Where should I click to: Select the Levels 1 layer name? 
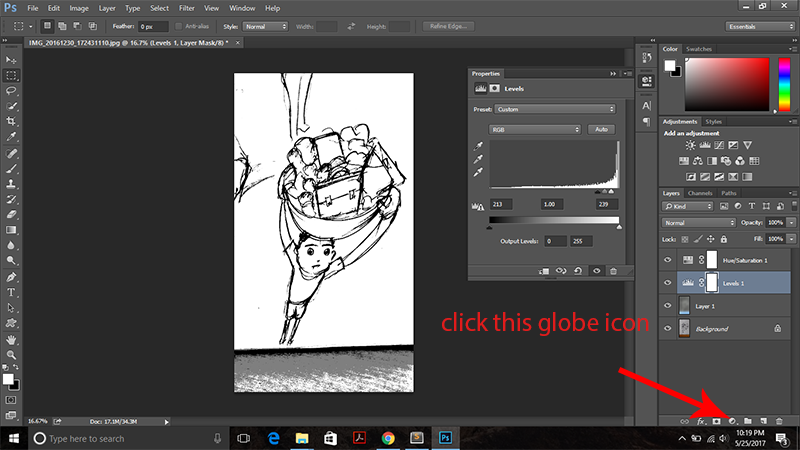click(x=733, y=284)
